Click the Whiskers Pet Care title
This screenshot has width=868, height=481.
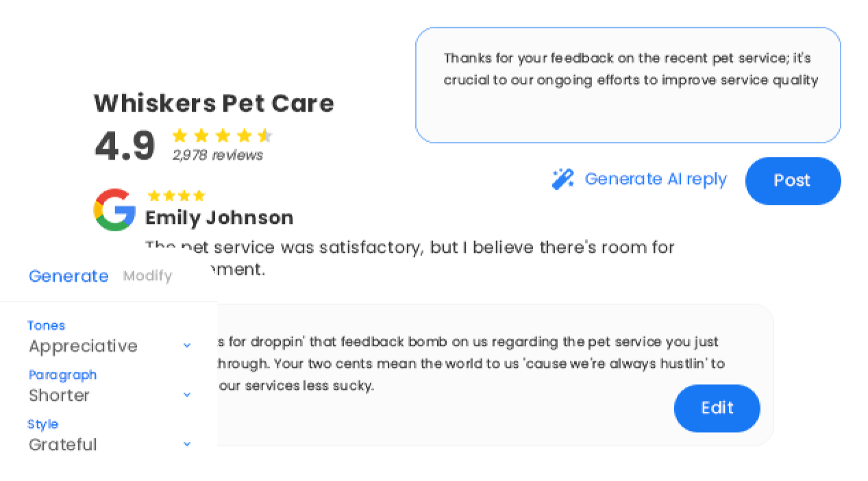[214, 103]
